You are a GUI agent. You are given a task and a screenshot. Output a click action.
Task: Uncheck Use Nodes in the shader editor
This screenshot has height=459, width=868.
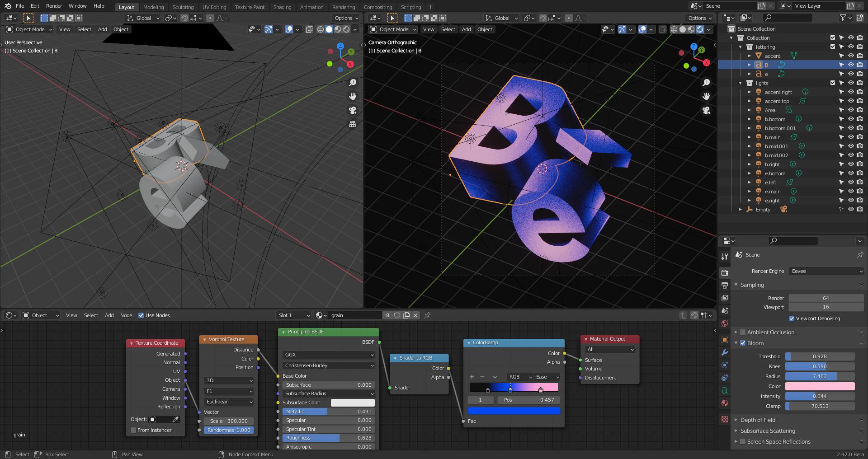click(x=141, y=315)
